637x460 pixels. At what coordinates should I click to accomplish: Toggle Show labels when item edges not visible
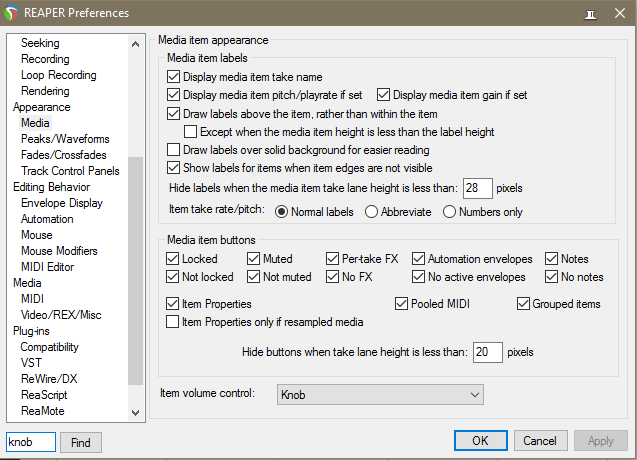[x=173, y=168]
